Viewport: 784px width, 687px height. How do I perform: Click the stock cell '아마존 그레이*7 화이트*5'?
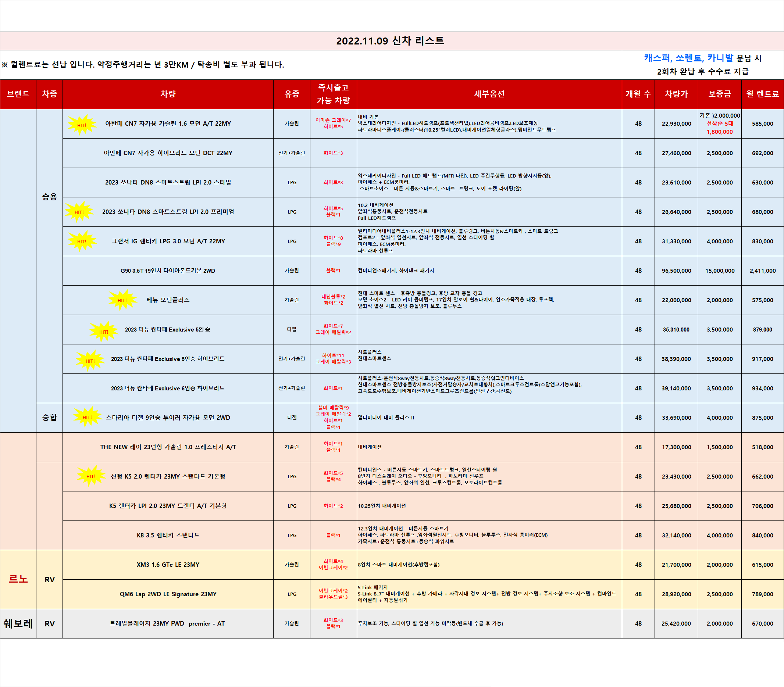click(333, 124)
